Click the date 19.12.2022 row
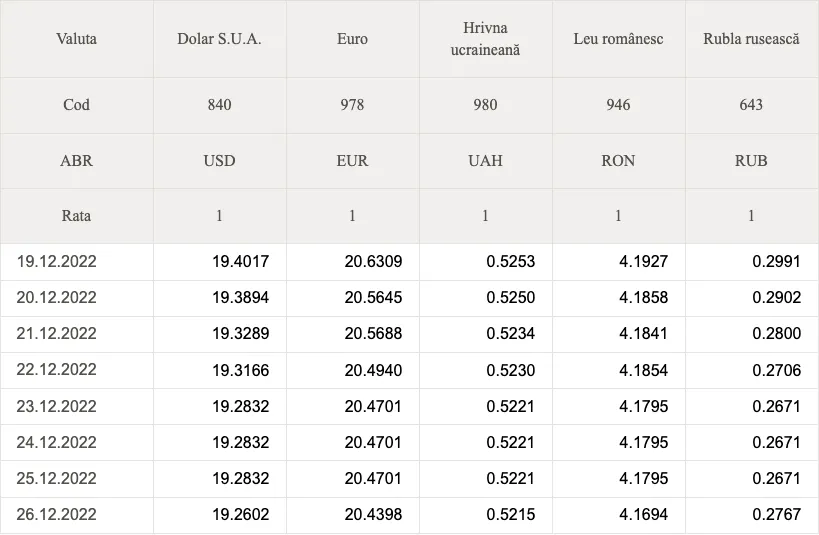The height and width of the screenshot is (535, 819). (x=410, y=261)
